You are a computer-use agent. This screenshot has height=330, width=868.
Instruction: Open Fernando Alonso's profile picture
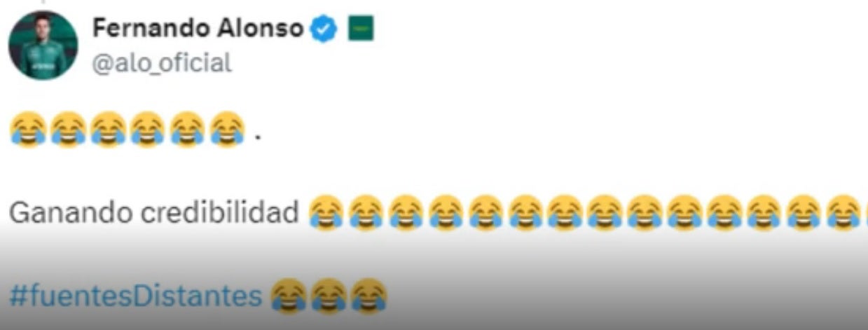click(43, 45)
